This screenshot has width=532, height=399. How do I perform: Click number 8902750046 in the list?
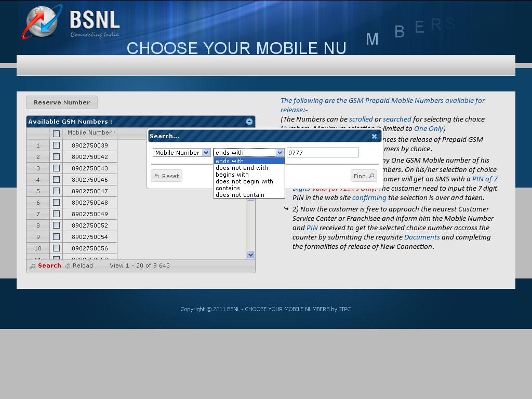coord(90,180)
